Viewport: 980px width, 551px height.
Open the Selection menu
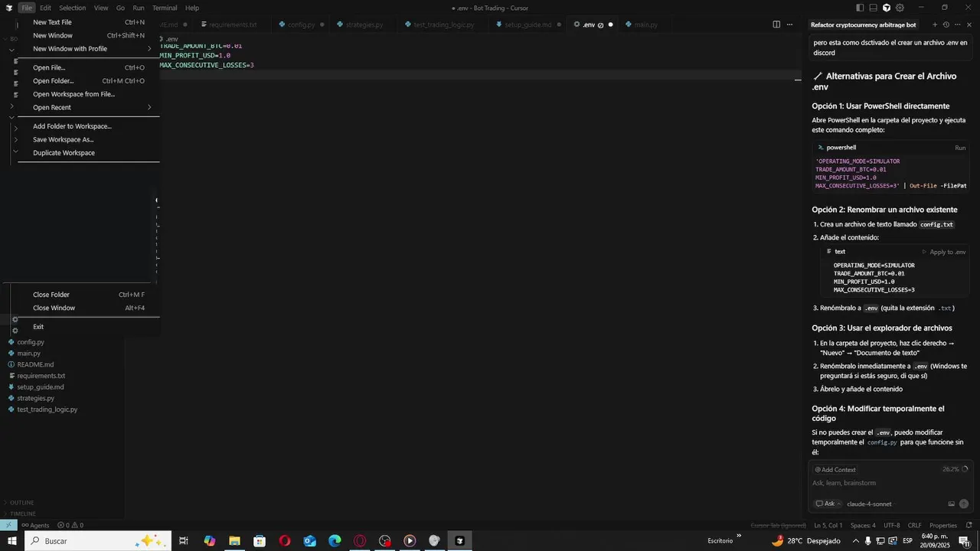pyautogui.click(x=73, y=8)
